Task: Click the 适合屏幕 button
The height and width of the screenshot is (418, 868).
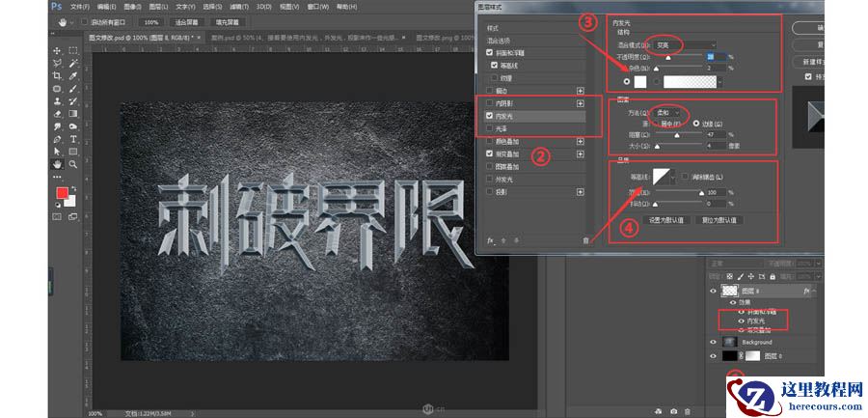Action: (x=186, y=23)
